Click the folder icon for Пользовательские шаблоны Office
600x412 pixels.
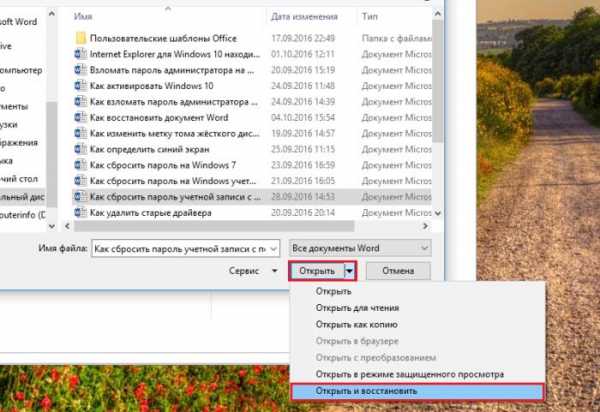(x=80, y=38)
